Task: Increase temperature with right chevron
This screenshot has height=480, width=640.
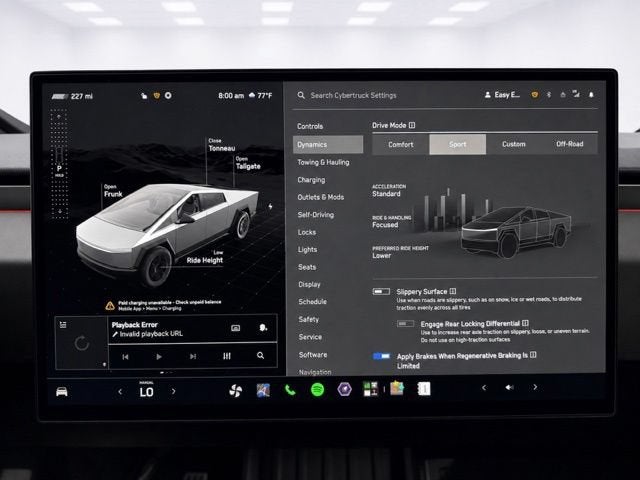Action: click(173, 391)
